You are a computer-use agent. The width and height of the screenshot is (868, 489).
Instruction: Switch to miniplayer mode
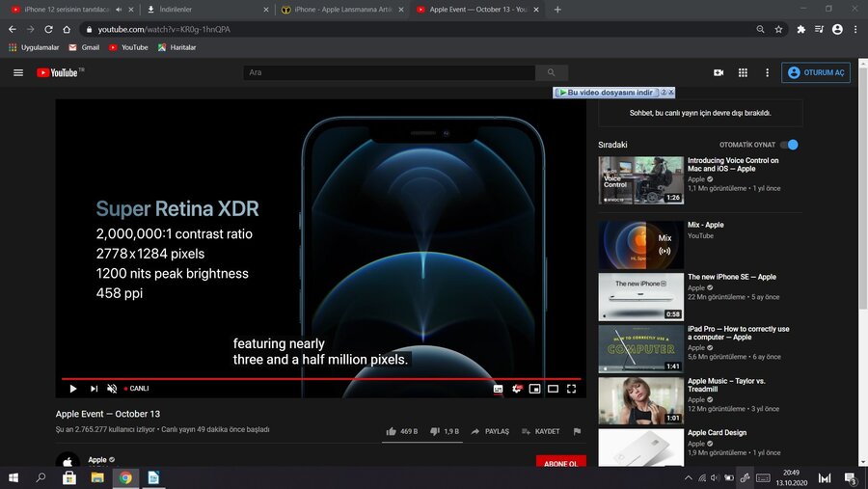tap(534, 389)
